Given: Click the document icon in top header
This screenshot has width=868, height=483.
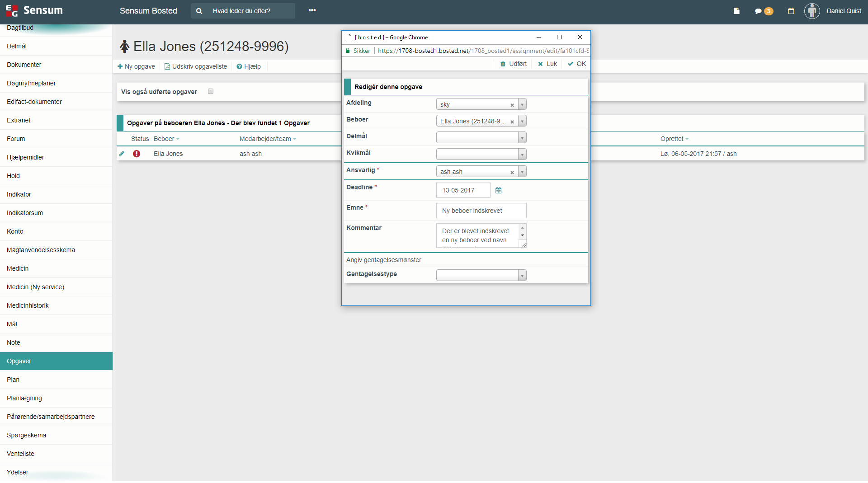Looking at the screenshot, I should 736,11.
